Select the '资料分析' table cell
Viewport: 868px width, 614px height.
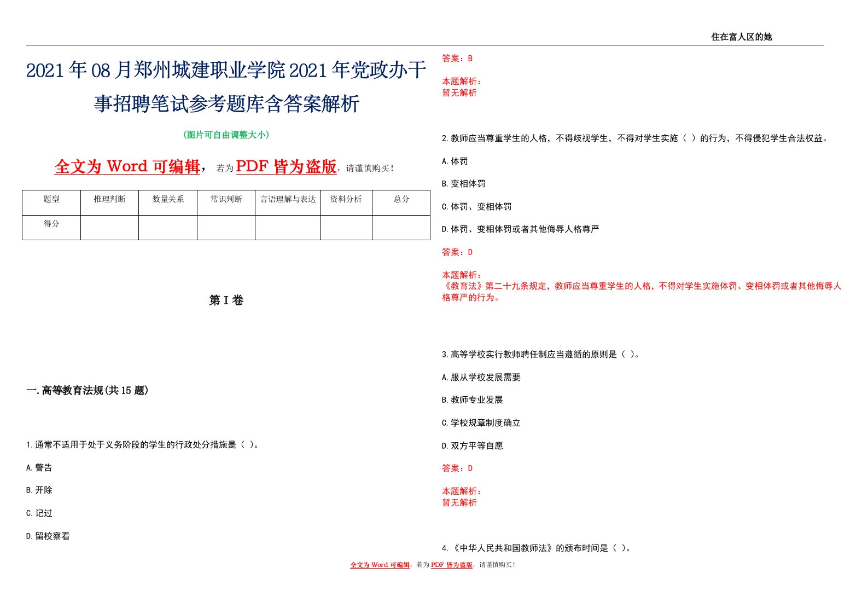pos(346,202)
